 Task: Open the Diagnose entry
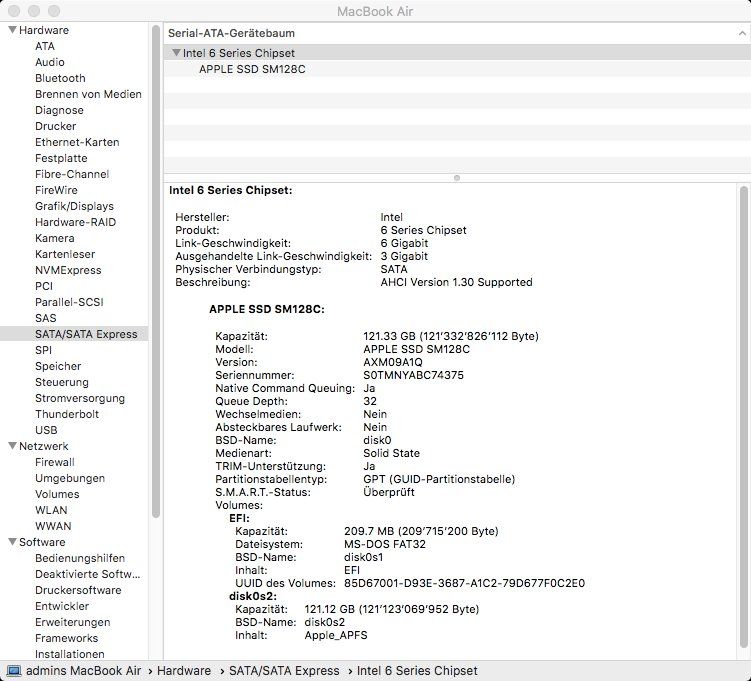click(59, 110)
